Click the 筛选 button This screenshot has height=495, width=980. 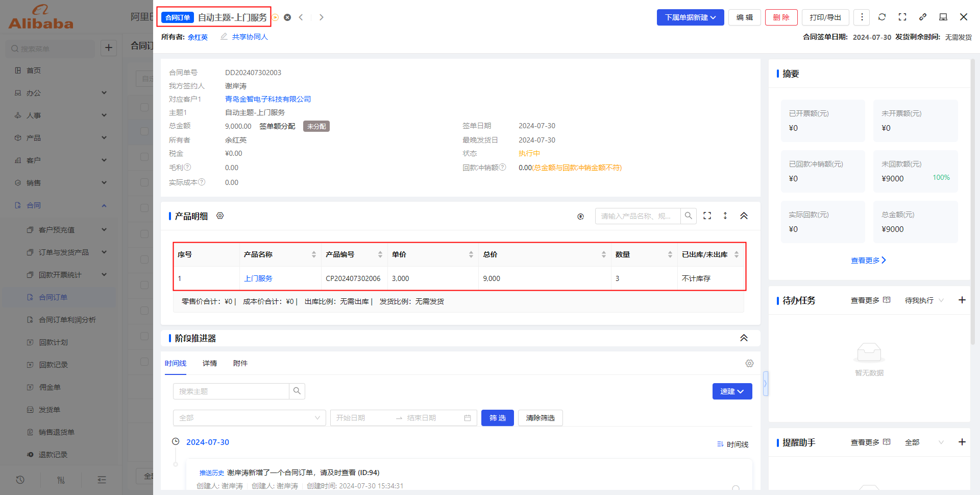[x=497, y=418]
